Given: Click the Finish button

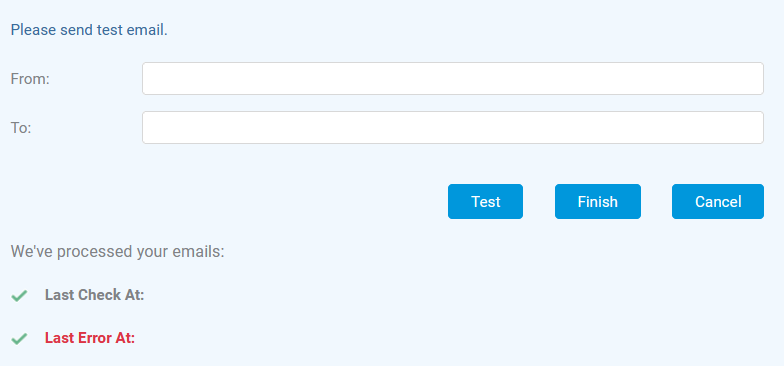Looking at the screenshot, I should (x=598, y=202).
